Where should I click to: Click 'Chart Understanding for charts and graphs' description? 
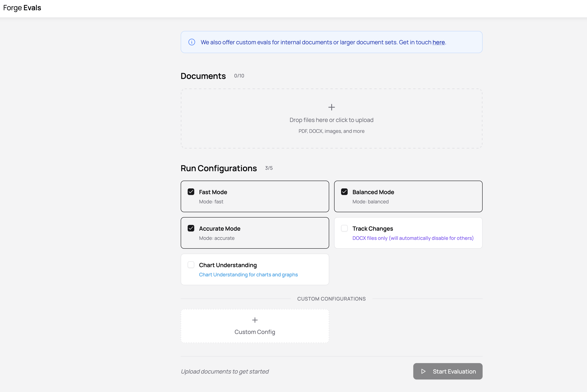tap(248, 275)
